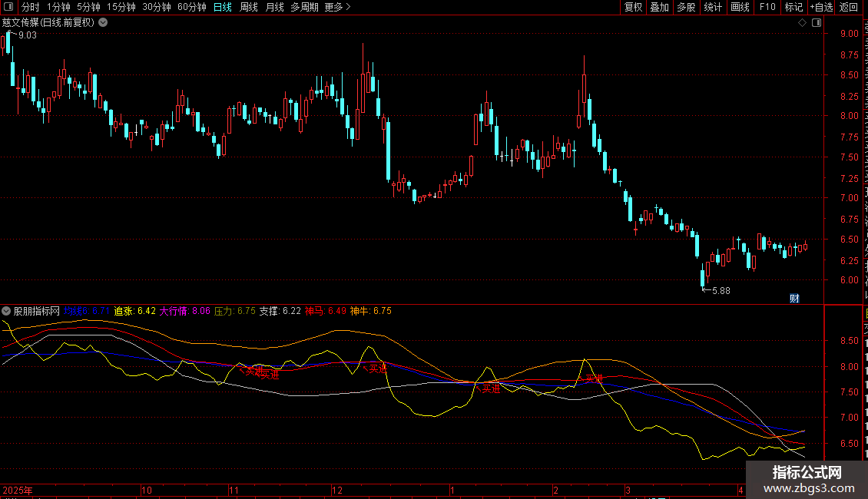Open 多股 multi-stock view
Screen dimensions: 868x499
click(x=686, y=8)
